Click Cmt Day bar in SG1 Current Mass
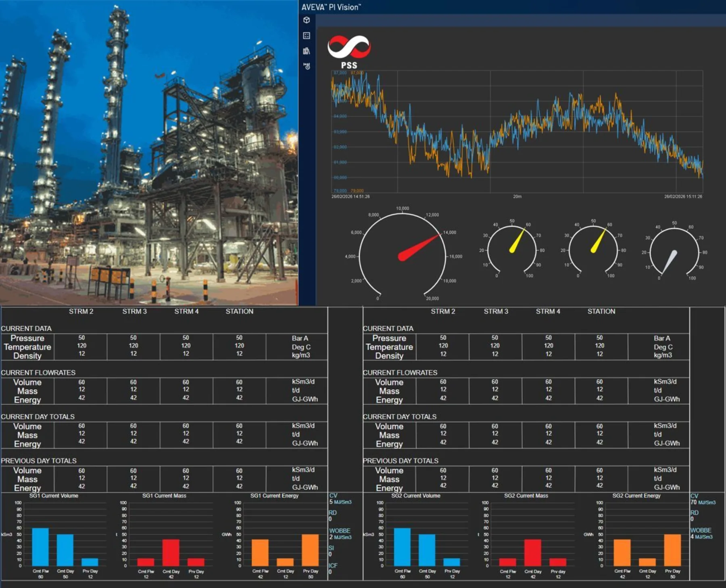Viewport: 726px width, 588px height. (x=171, y=553)
